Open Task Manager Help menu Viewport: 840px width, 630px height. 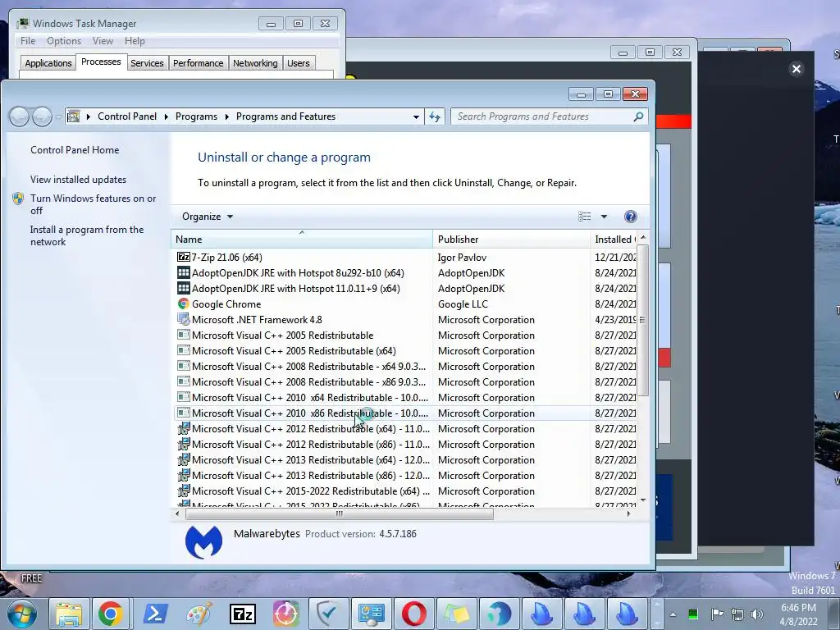pos(135,41)
